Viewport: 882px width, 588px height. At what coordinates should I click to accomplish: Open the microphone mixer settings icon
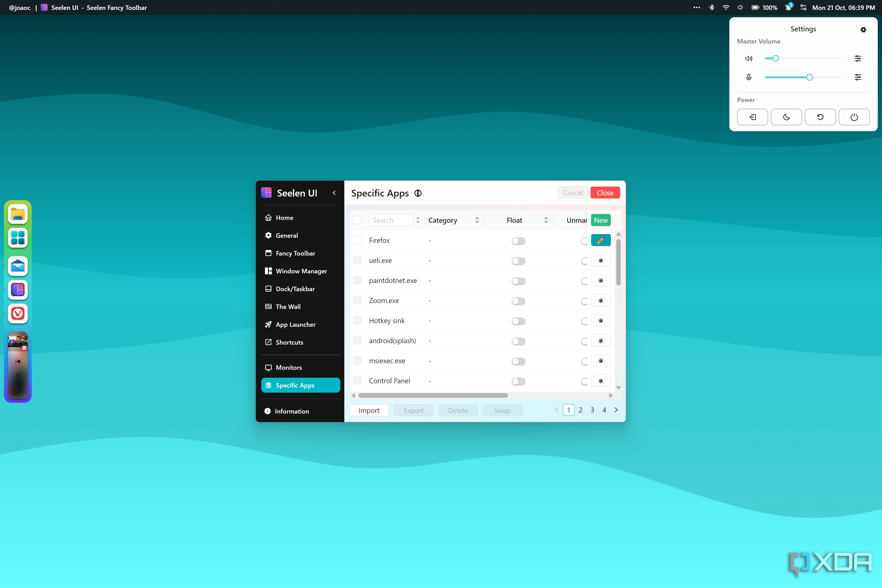pos(858,77)
